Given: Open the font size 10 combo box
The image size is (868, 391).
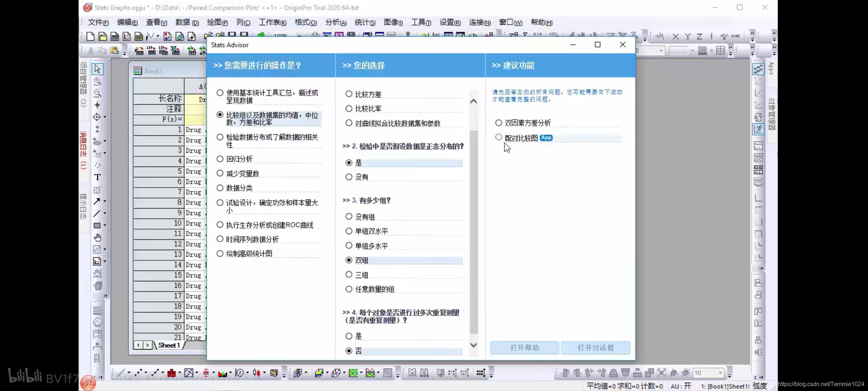Looking at the screenshot, I should (x=720, y=373).
